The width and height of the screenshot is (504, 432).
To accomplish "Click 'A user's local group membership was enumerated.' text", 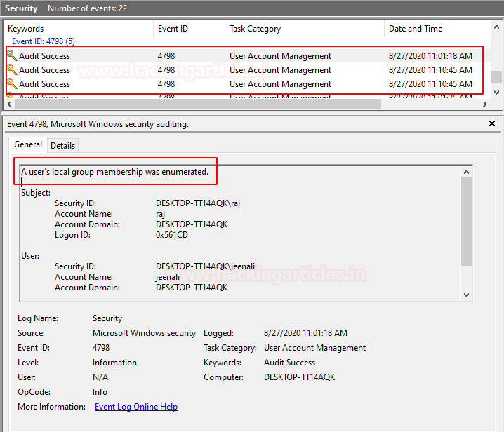I will coord(114,172).
